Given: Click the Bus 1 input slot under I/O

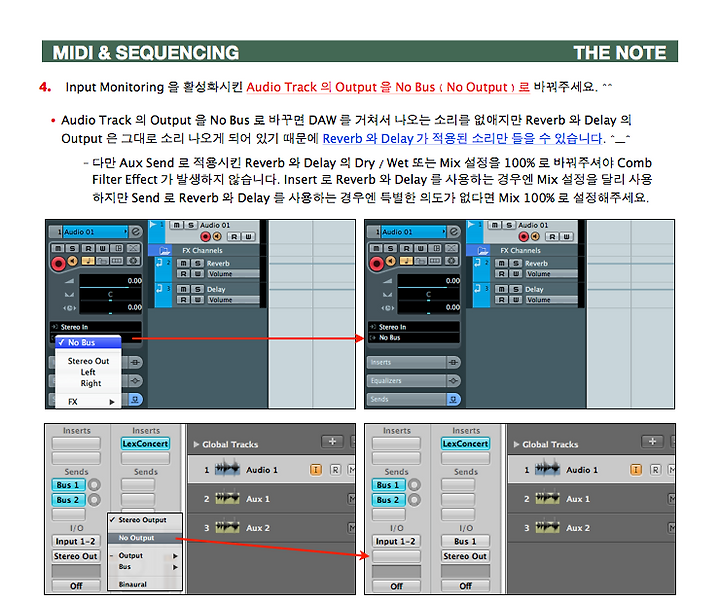Looking at the screenshot, I should click(466, 541).
